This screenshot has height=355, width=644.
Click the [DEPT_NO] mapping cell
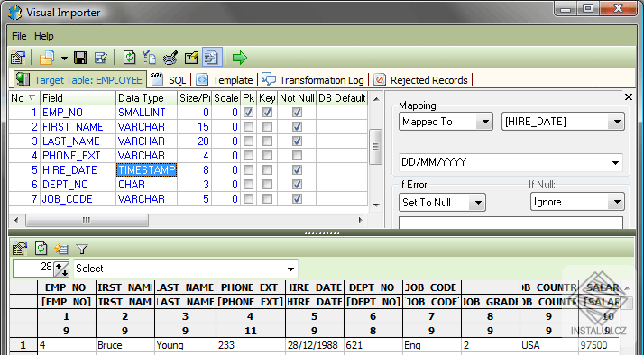point(373,302)
